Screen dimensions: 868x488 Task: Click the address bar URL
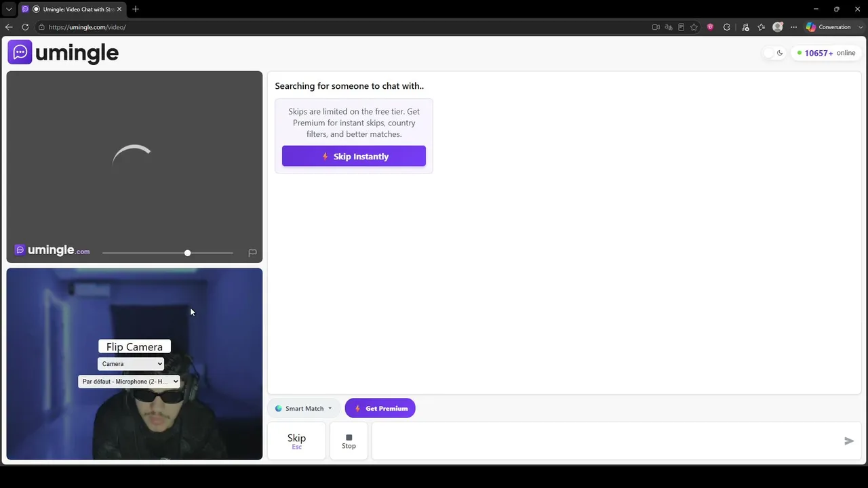tap(87, 27)
